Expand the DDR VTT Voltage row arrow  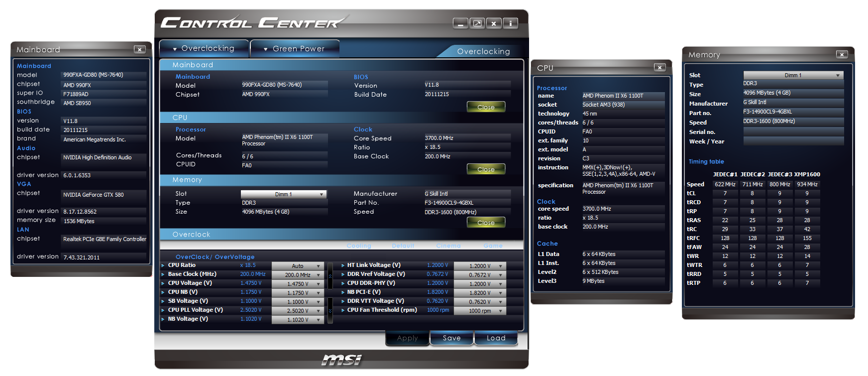(x=343, y=301)
